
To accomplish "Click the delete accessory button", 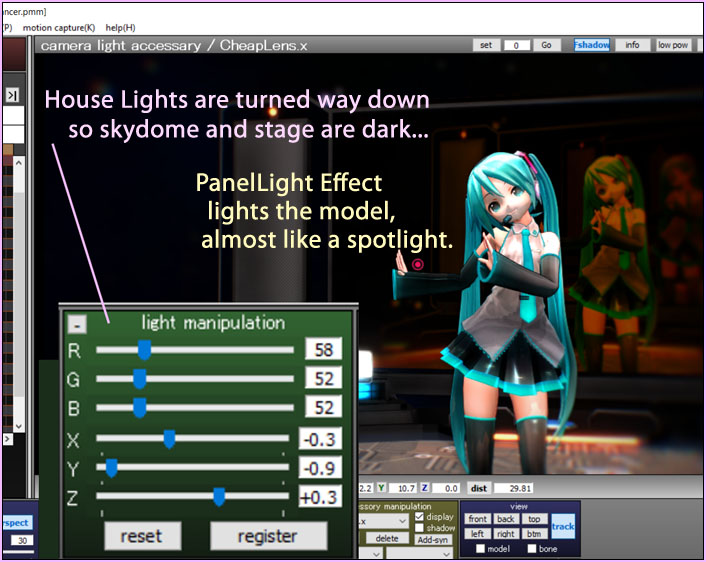I will click(387, 538).
